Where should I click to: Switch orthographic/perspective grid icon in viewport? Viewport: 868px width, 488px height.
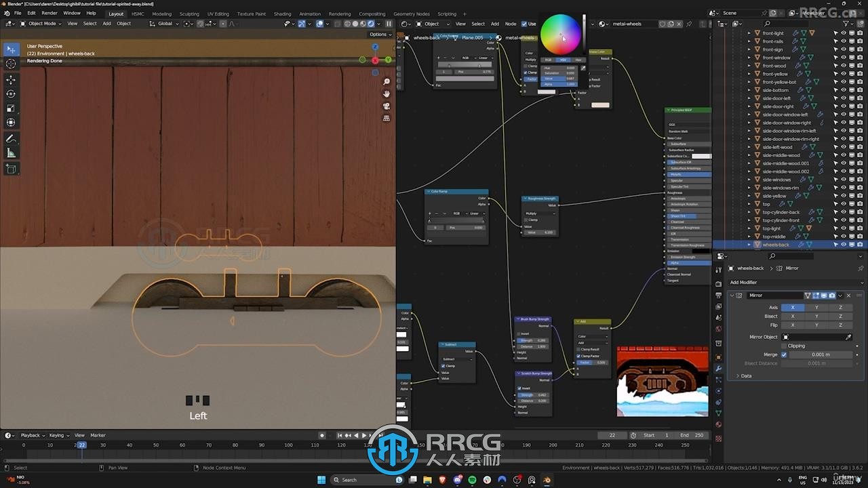(387, 118)
